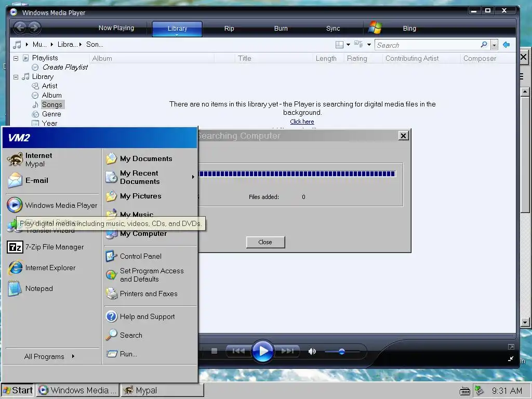Screen dimensions: 532x399
Task: Click the layout options icon
Action: pos(339,45)
